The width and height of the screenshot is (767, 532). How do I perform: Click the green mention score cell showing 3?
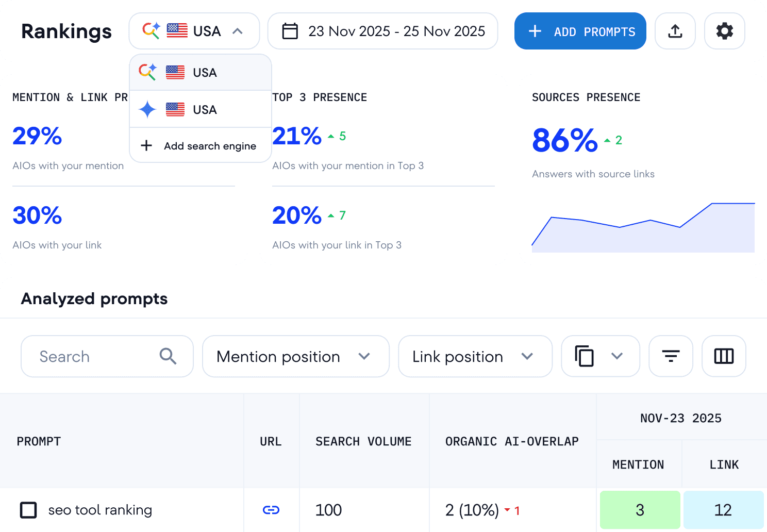(x=639, y=510)
